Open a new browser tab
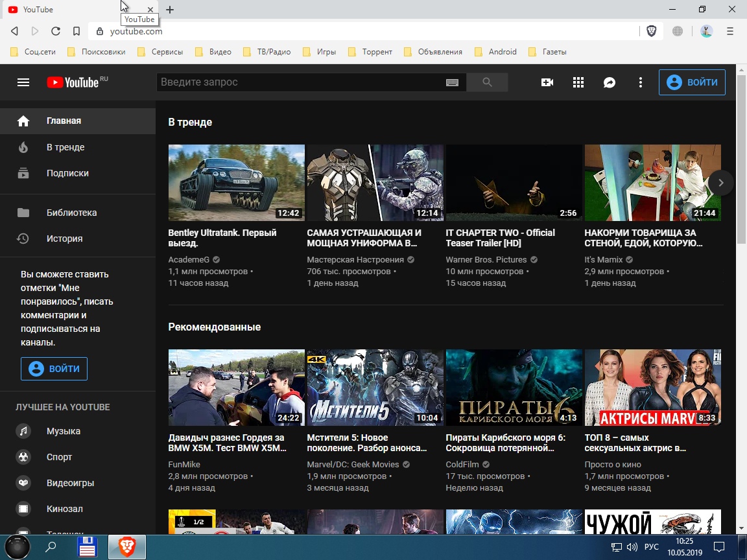The image size is (747, 560). click(170, 10)
